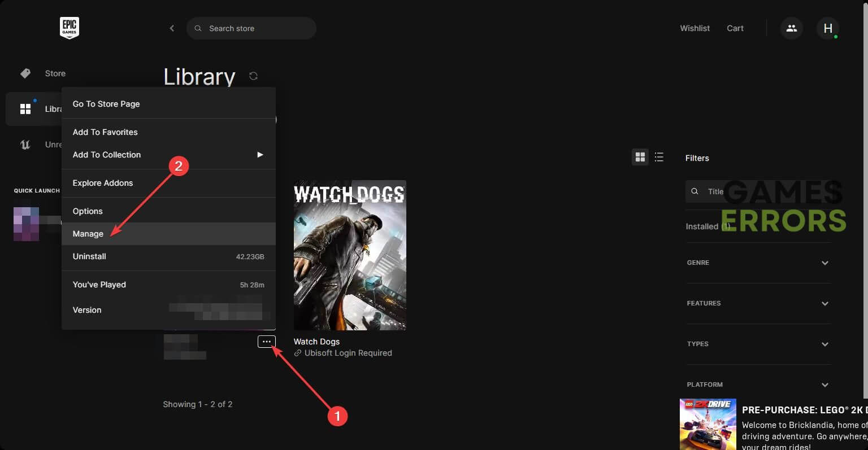Switch to grid view
The image size is (868, 450).
click(640, 158)
